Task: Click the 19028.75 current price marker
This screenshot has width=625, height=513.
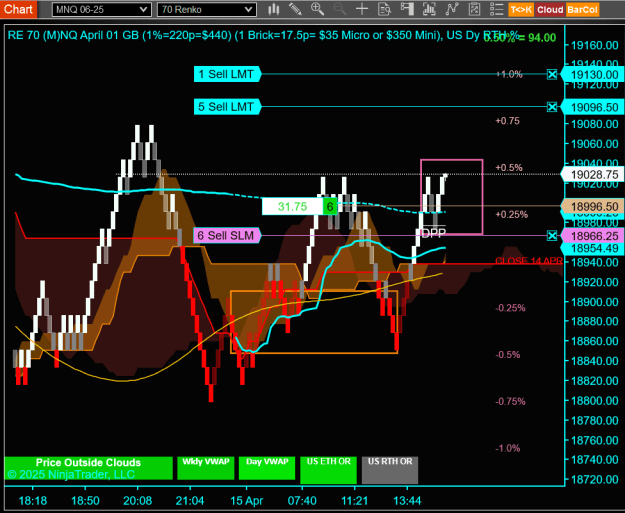Action: click(594, 175)
